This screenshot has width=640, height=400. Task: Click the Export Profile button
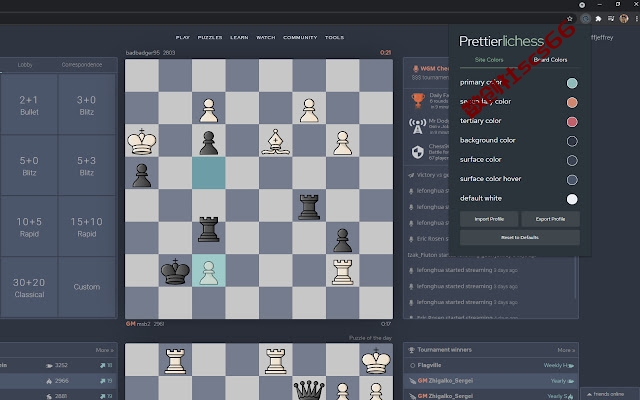click(x=550, y=219)
